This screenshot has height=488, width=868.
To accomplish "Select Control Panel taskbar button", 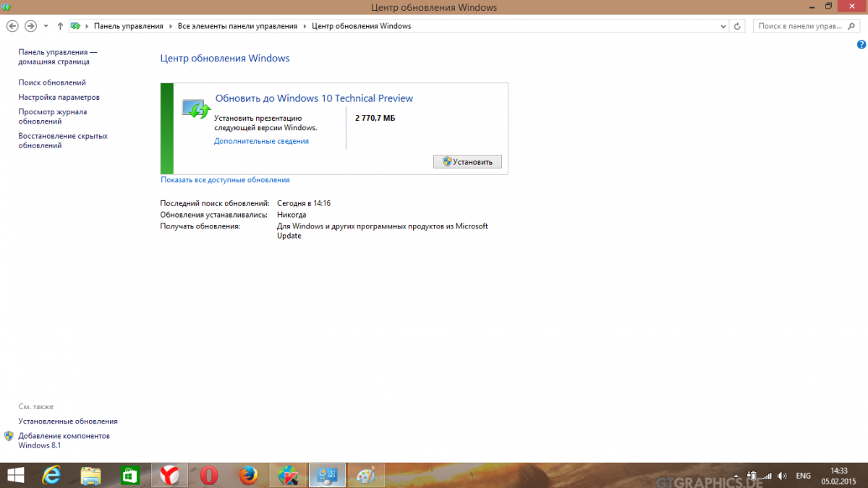I will pos(327,475).
